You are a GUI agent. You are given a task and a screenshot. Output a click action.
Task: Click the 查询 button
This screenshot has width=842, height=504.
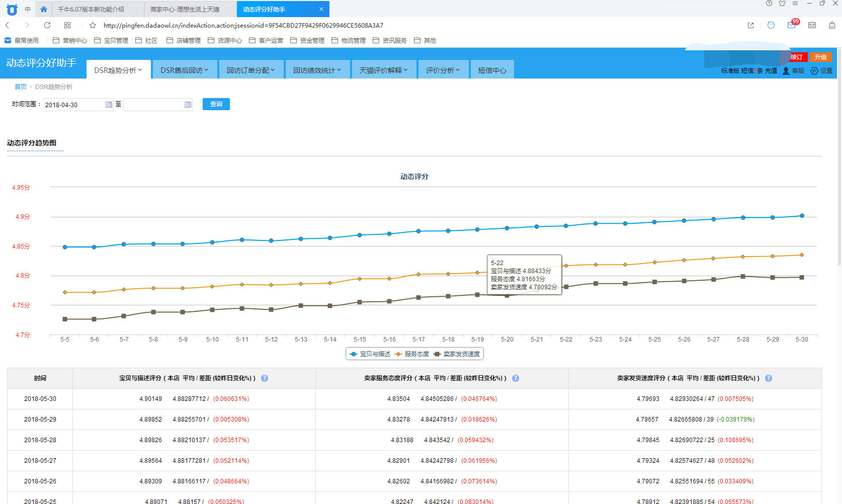point(216,104)
